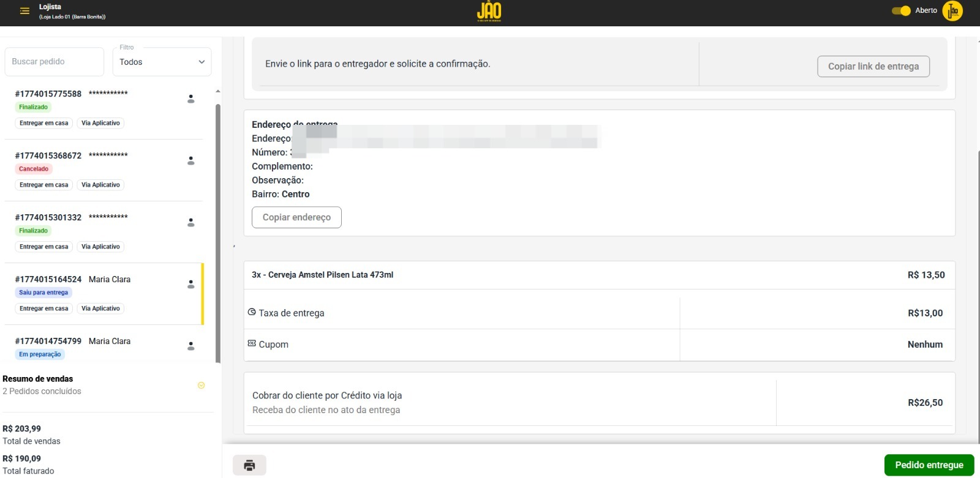Click the Em preparação status badge
The image size is (980, 478).
point(40,354)
